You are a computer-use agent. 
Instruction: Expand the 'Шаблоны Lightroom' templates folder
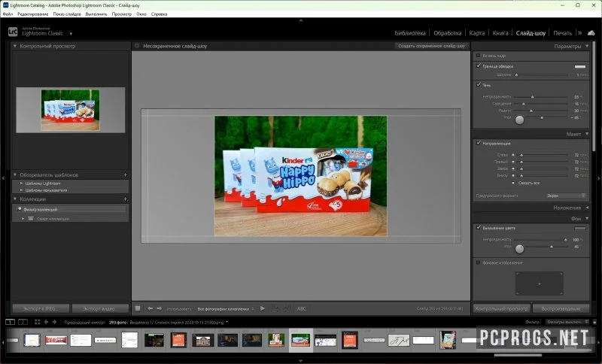pos(21,184)
